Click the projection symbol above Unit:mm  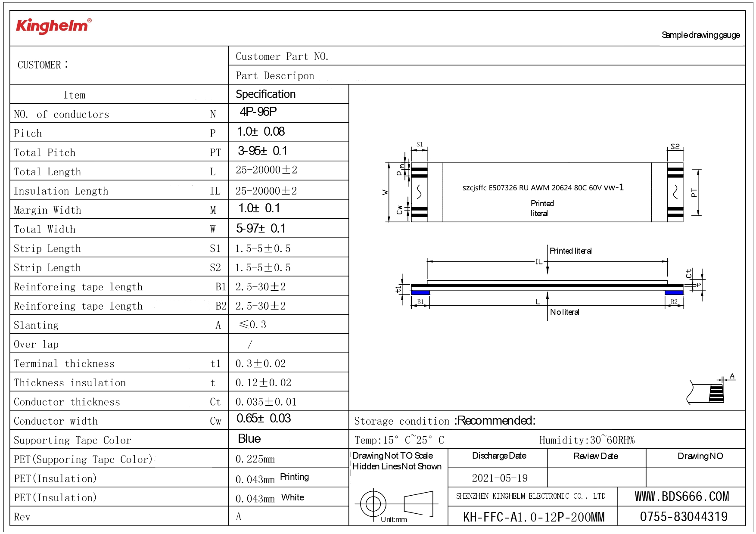(396, 503)
